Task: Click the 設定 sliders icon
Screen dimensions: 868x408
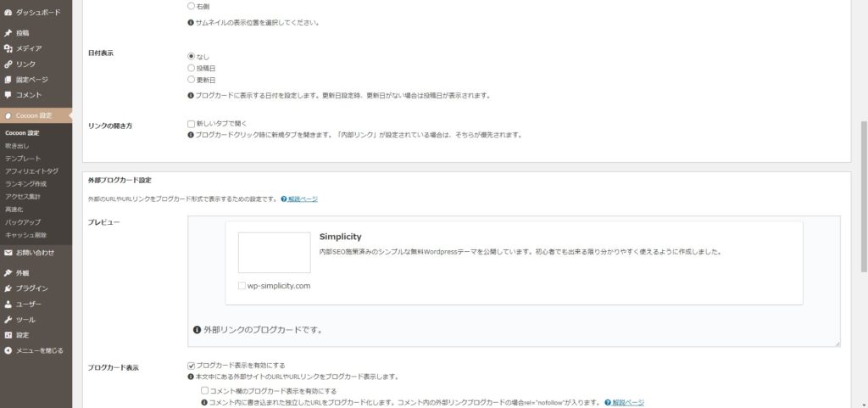Action: click(8, 335)
